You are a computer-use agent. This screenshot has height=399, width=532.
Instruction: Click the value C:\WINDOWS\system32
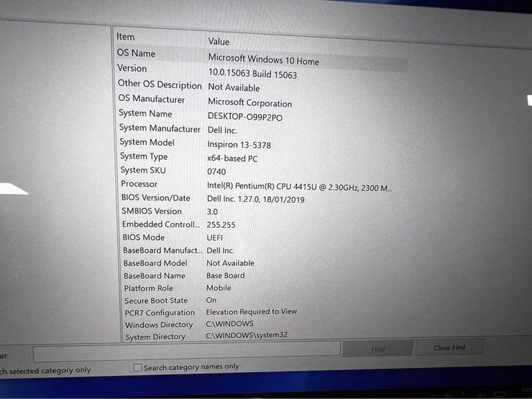pos(247,335)
